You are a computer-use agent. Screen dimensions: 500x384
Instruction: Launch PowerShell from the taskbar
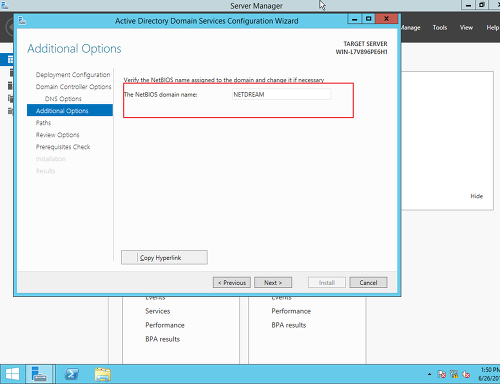[72, 374]
